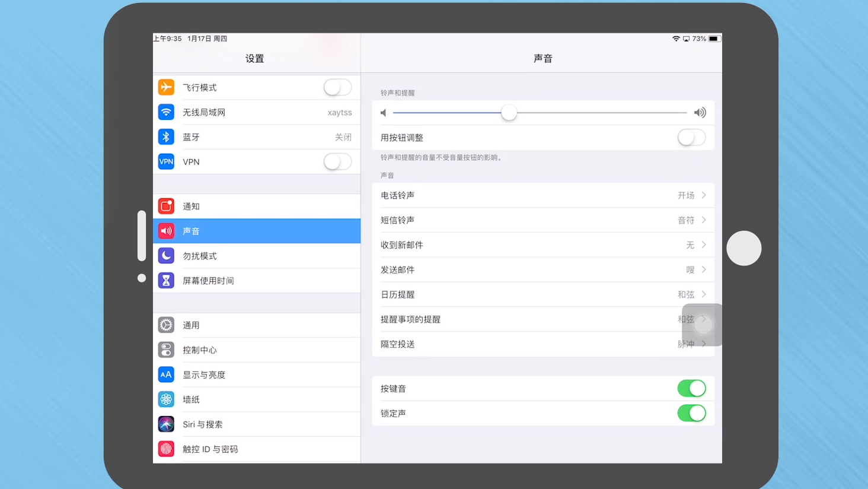The image size is (868, 489).
Task: Tap the VPN icon in settings list
Action: pyautogui.click(x=166, y=161)
